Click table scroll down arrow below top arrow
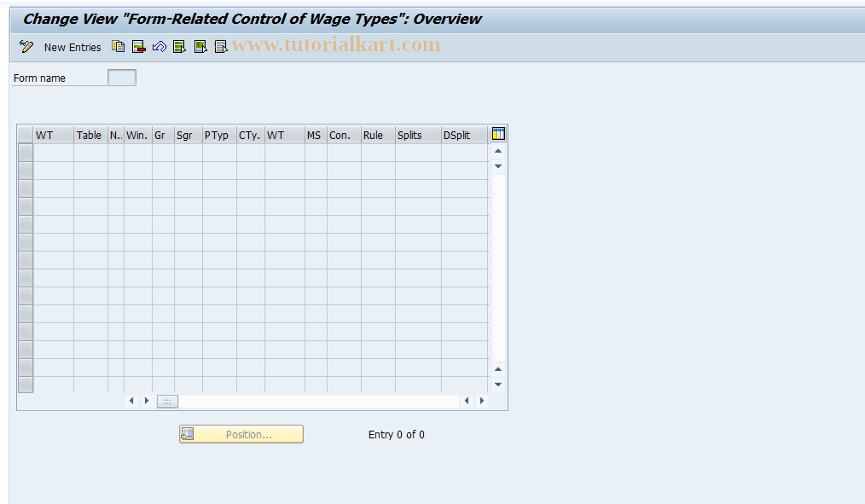 click(x=498, y=166)
